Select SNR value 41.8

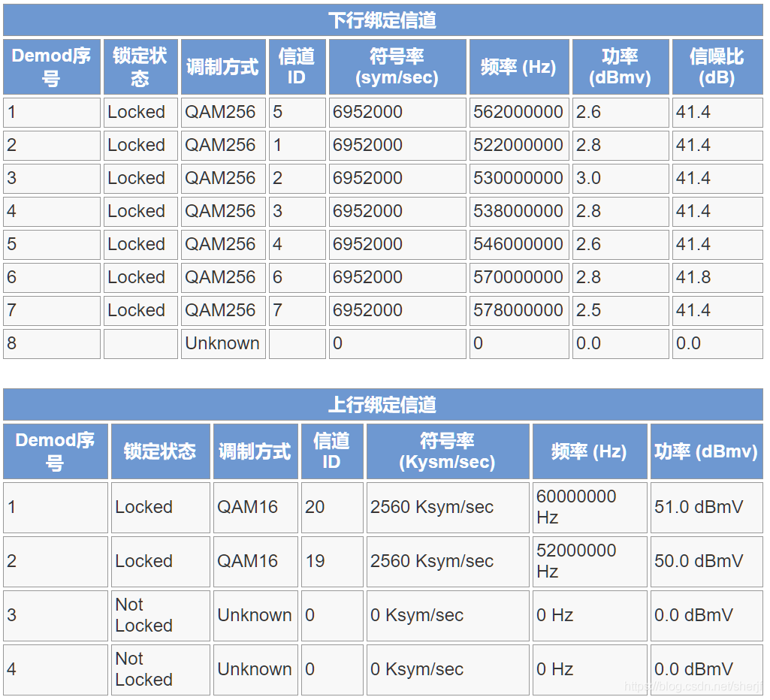click(693, 277)
